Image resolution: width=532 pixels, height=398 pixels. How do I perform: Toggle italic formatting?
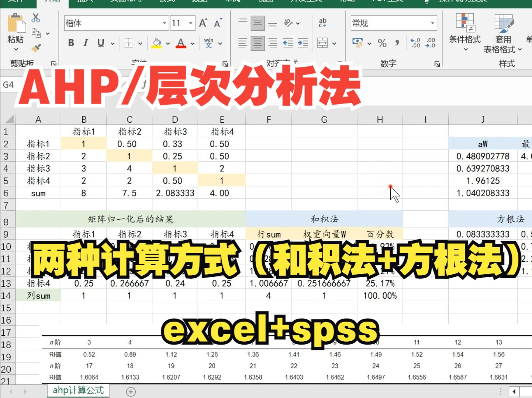tap(86, 43)
